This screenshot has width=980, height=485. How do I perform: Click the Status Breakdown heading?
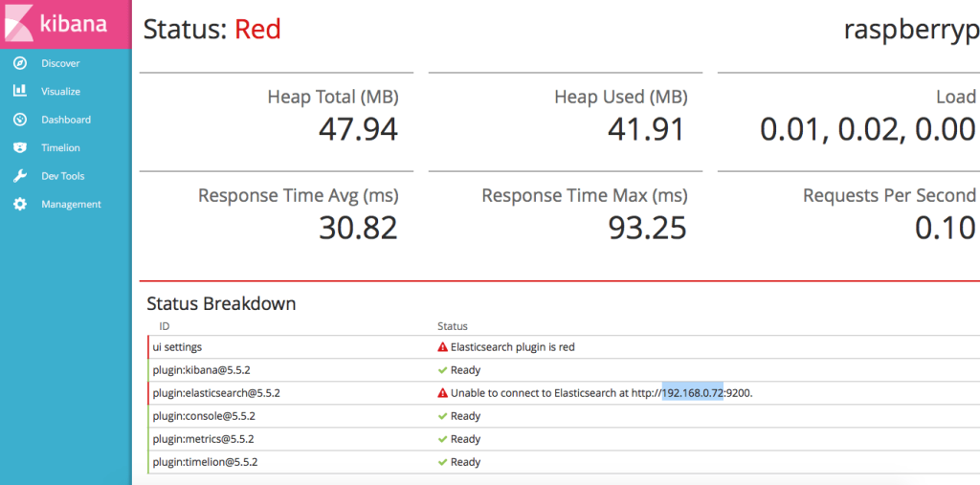[x=221, y=304]
